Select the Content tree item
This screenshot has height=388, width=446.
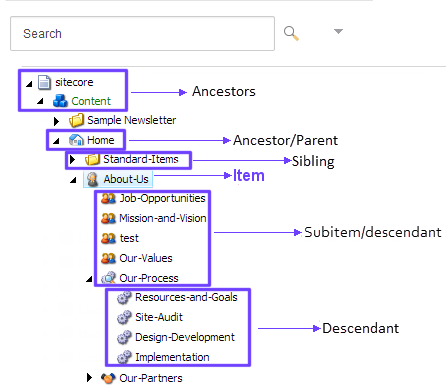coord(91,101)
